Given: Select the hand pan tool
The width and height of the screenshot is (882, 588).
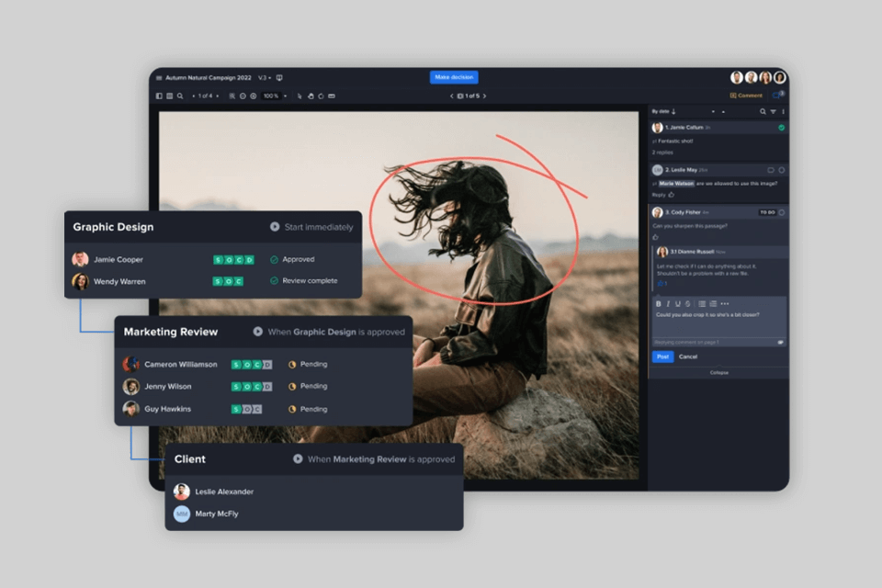Looking at the screenshot, I should (311, 96).
